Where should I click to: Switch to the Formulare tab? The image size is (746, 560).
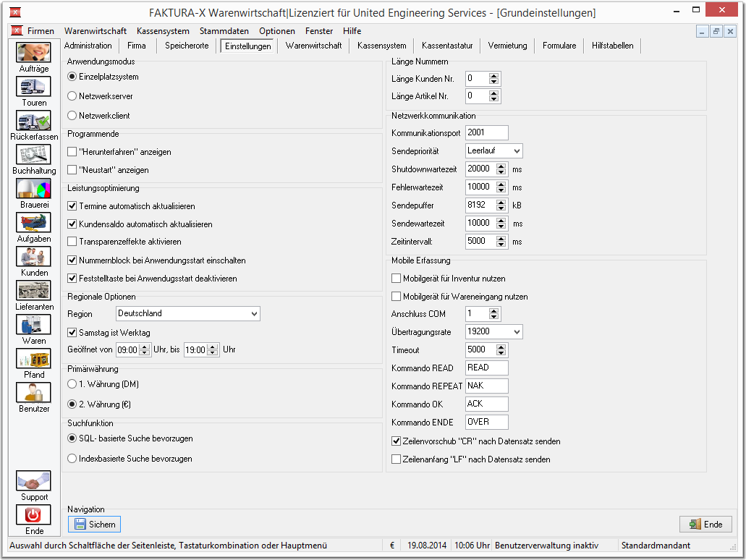tap(559, 46)
